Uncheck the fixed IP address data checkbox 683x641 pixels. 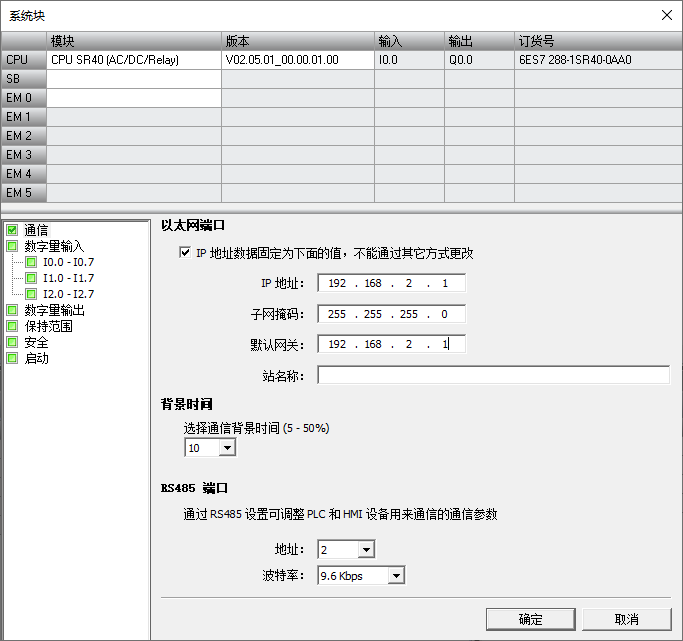185,253
